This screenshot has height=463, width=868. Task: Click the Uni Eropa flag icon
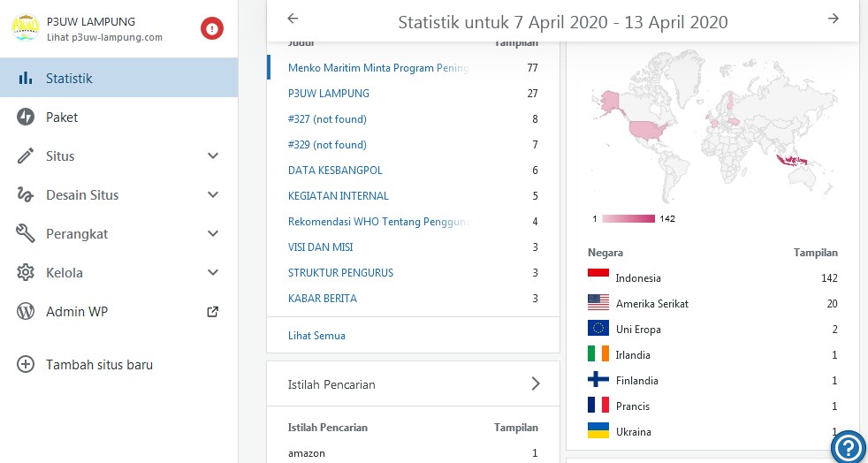598,328
